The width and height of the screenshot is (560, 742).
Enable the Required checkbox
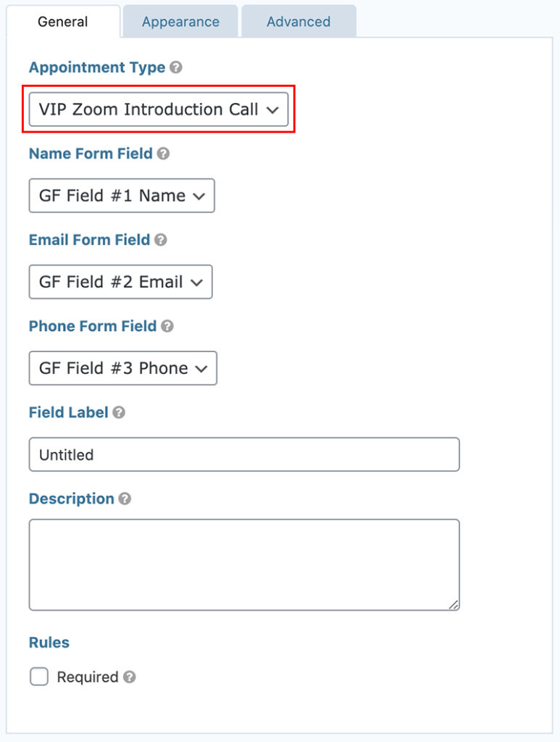tap(40, 677)
